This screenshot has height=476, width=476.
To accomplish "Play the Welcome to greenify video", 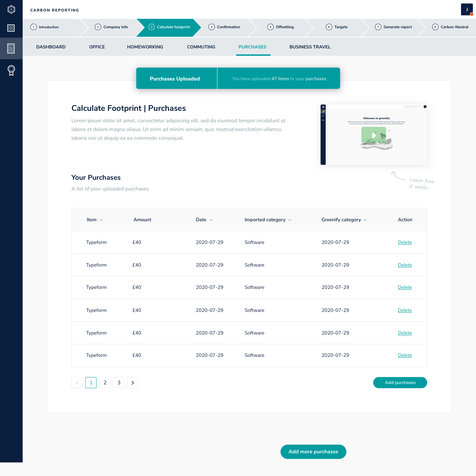I will tap(374, 135).
